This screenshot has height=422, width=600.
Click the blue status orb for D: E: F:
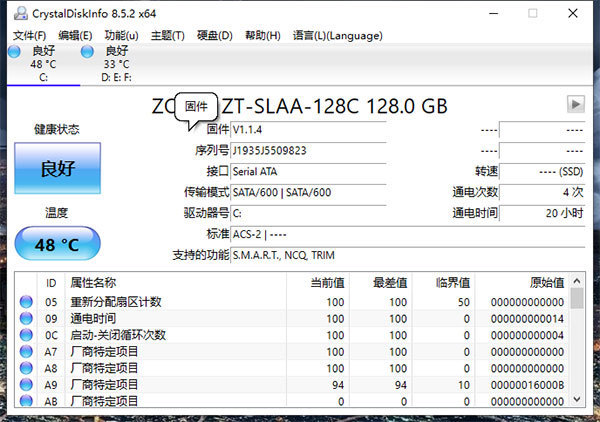tap(87, 51)
